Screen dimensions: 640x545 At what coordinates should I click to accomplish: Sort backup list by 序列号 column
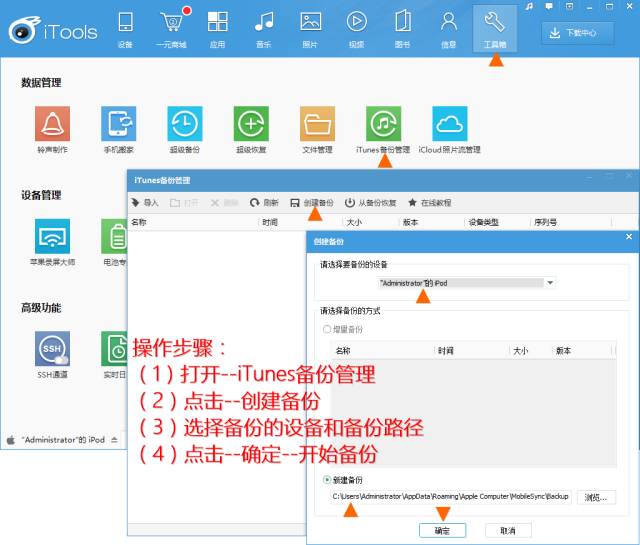(x=571, y=222)
